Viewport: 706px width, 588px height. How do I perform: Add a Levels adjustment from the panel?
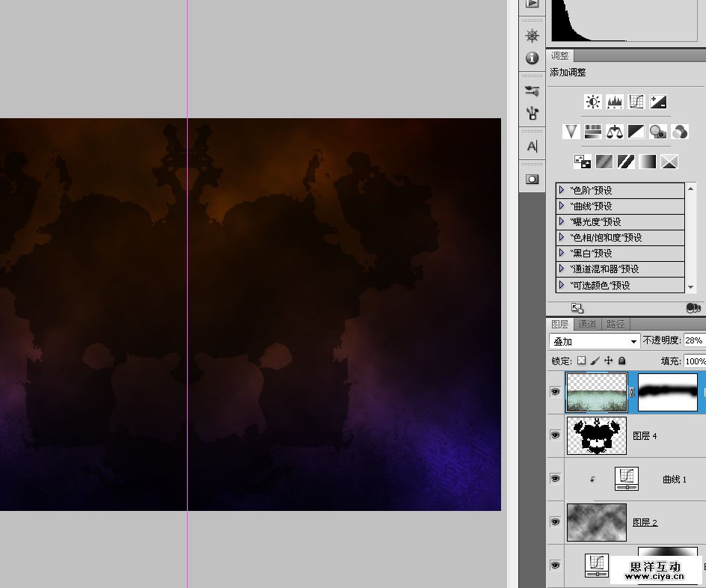point(615,102)
